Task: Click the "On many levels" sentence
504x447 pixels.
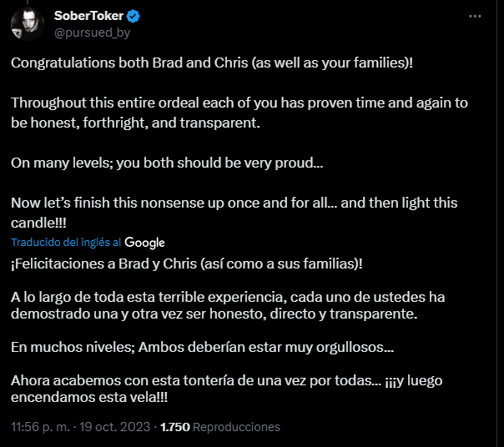Action: [x=166, y=163]
